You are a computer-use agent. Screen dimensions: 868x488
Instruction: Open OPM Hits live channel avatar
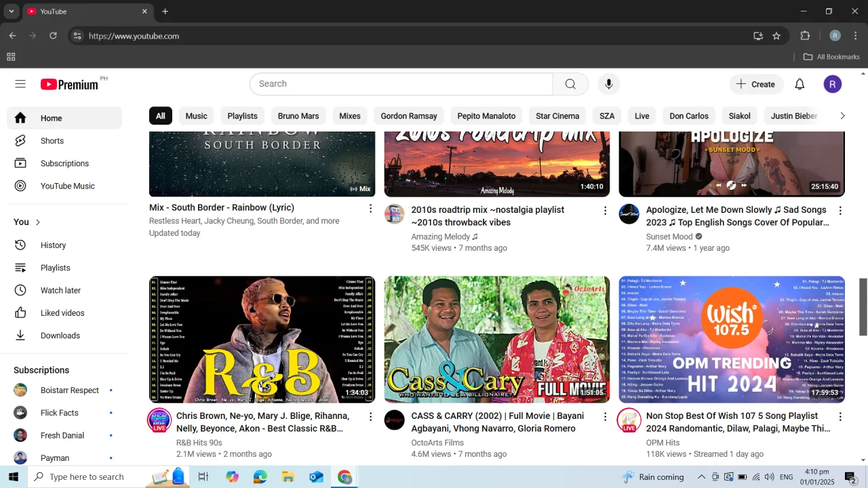tap(629, 421)
